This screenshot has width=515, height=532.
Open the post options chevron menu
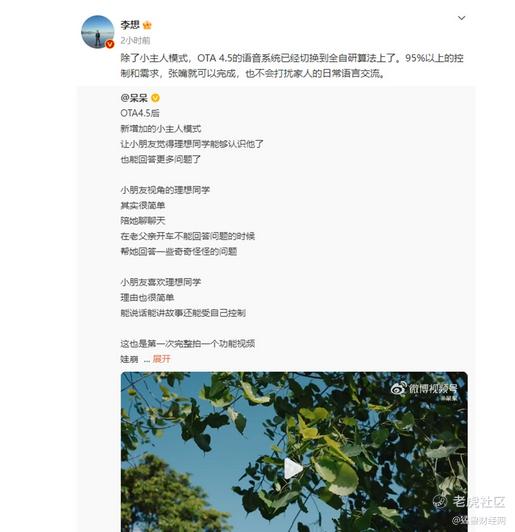click(x=461, y=18)
